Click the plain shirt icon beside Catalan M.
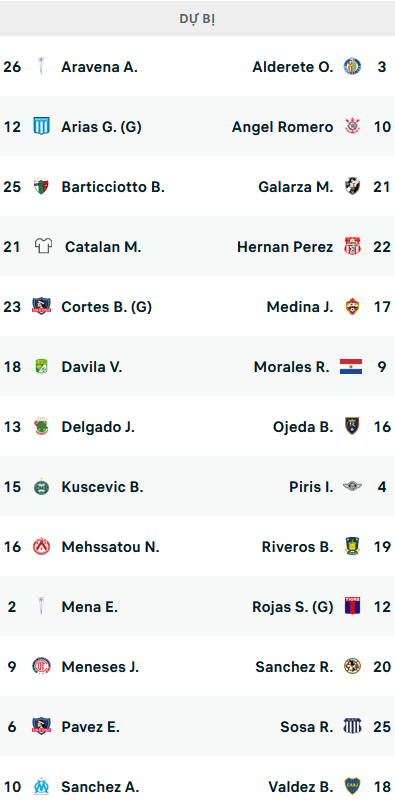Screen dimensions: 395x811 tap(43, 246)
